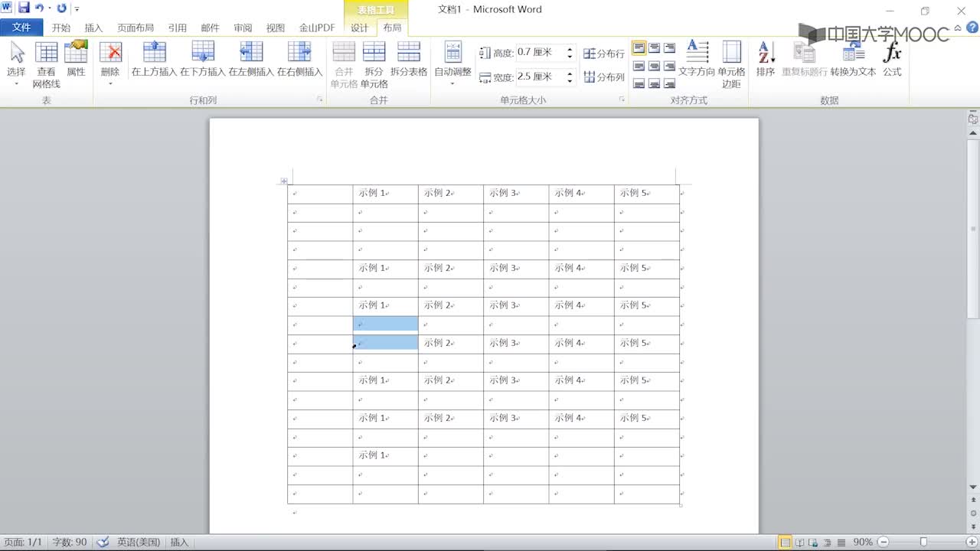Click the word count 字数: 90
Screen dimensions: 980x551
pyautogui.click(x=69, y=542)
